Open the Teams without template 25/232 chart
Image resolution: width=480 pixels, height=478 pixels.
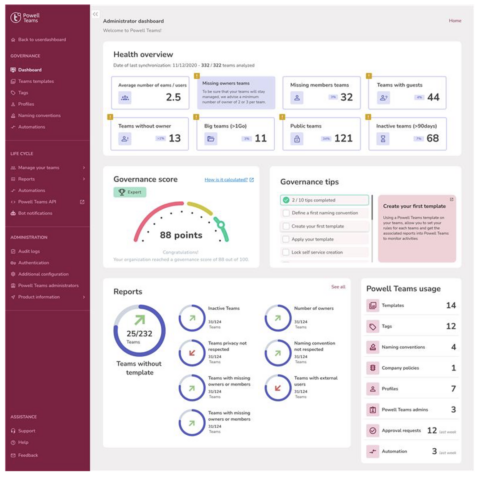tap(139, 331)
